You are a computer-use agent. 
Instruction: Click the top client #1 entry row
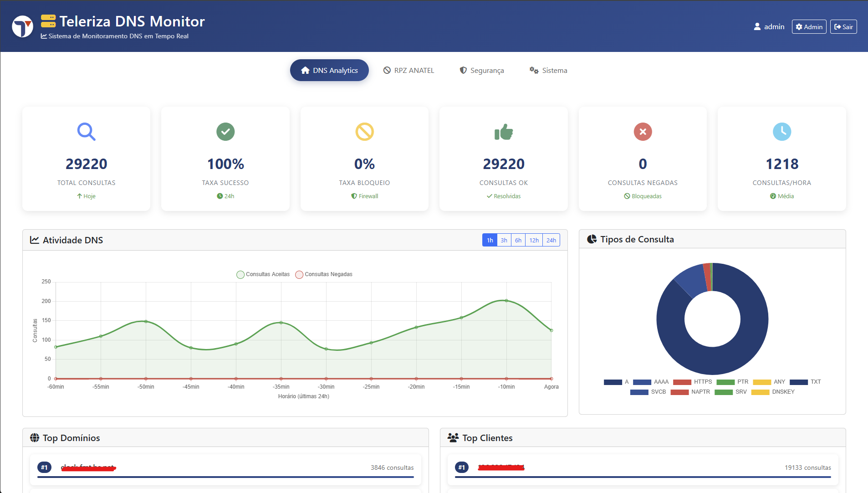(x=643, y=468)
